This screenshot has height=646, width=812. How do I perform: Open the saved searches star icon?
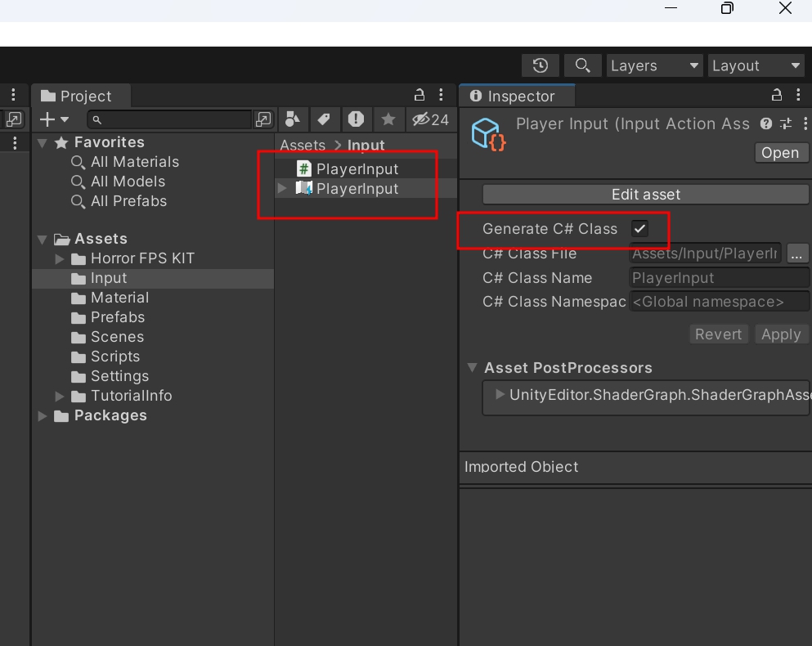(388, 119)
